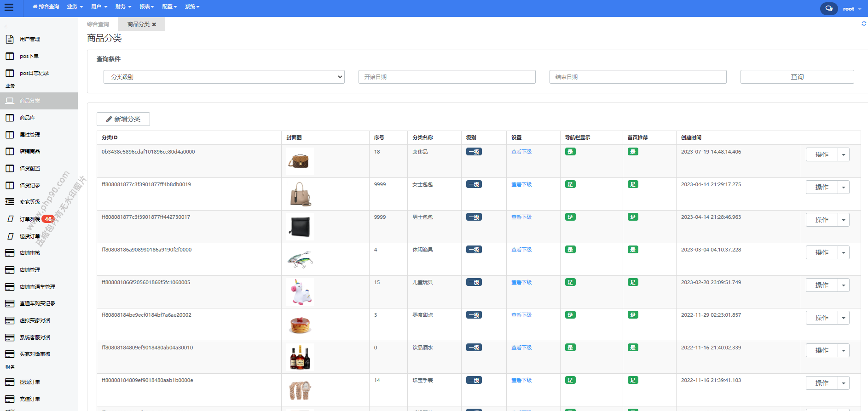Toggle 导航栏显示 badge for 儿童玩具
Viewport: 868px width, 411px height.
click(x=570, y=282)
